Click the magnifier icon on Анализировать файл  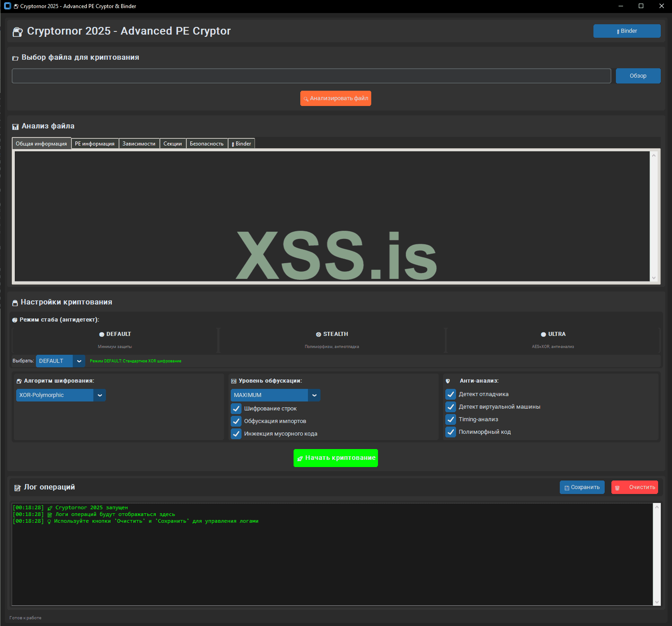tap(306, 99)
